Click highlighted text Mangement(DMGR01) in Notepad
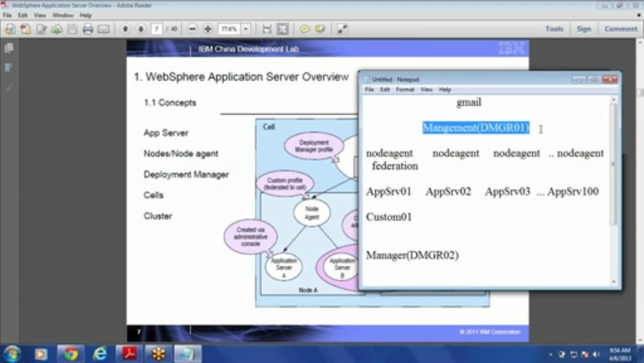The width and height of the screenshot is (644, 363). (x=476, y=128)
